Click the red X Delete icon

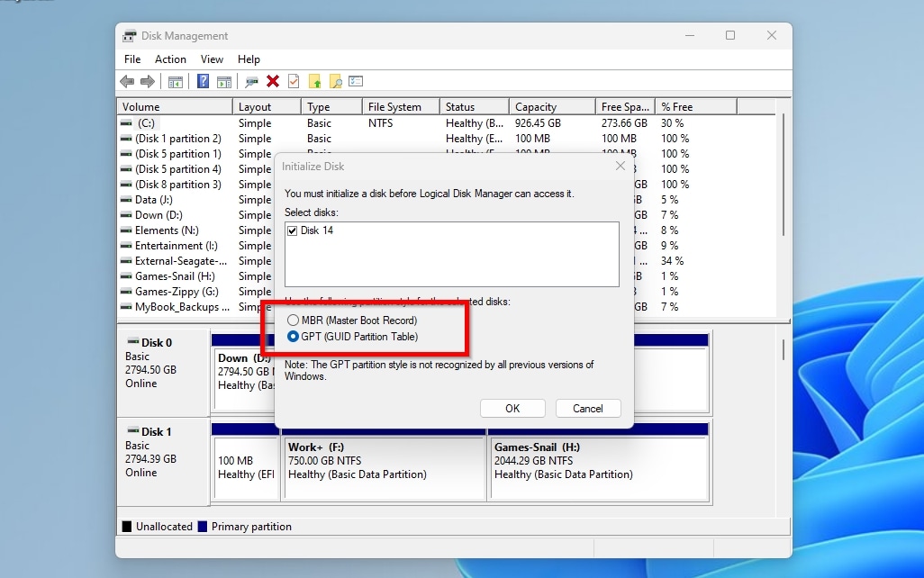click(x=272, y=81)
